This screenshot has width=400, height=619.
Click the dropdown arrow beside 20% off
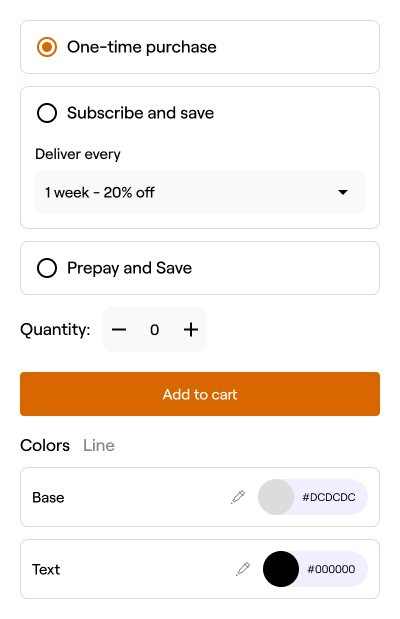point(343,192)
